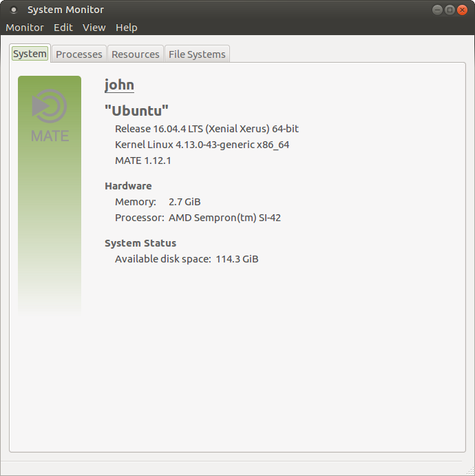Minimize the System Monitor window
Image resolution: width=475 pixels, height=476 pixels.
pos(437,10)
